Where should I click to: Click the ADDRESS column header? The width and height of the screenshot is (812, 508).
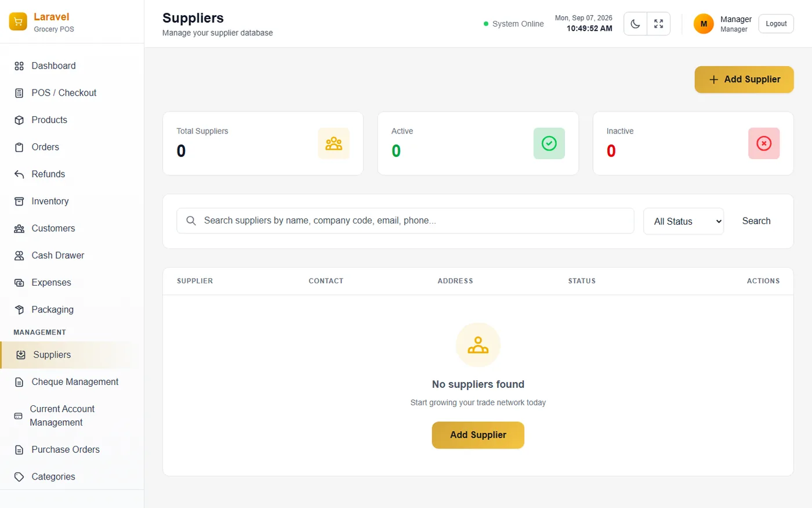click(x=455, y=281)
